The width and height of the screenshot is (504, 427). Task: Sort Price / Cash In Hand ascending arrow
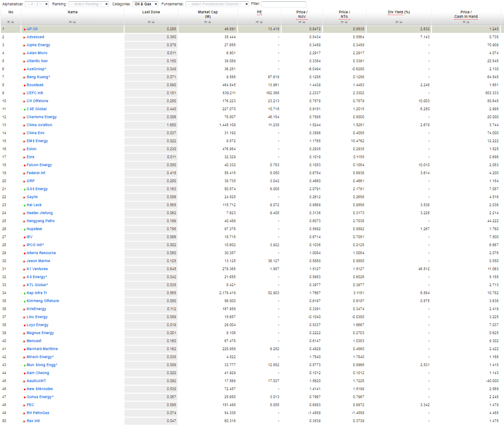(x=468, y=22)
